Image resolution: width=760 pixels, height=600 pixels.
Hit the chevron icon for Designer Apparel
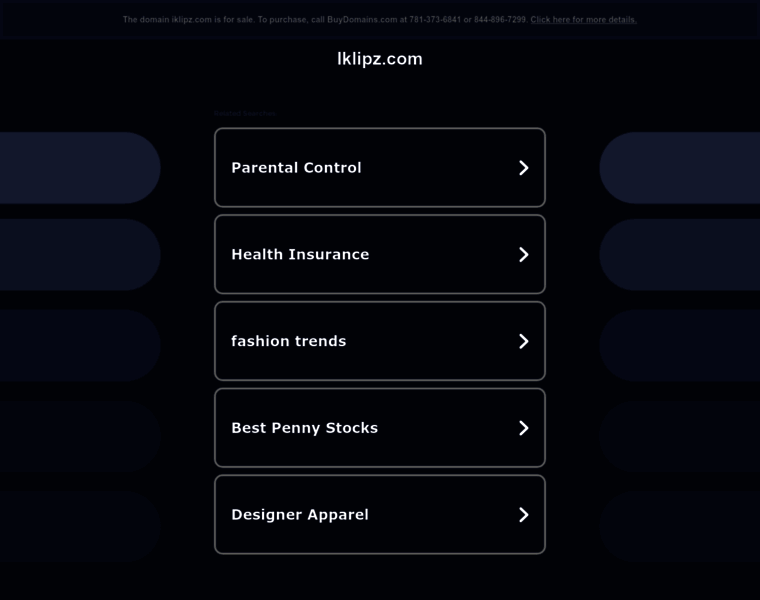pos(523,515)
